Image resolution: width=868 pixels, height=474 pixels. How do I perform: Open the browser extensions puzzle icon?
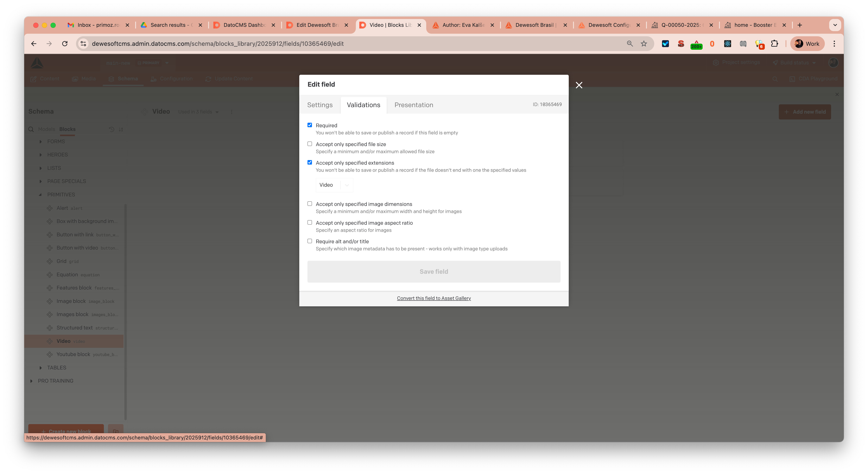click(x=774, y=43)
